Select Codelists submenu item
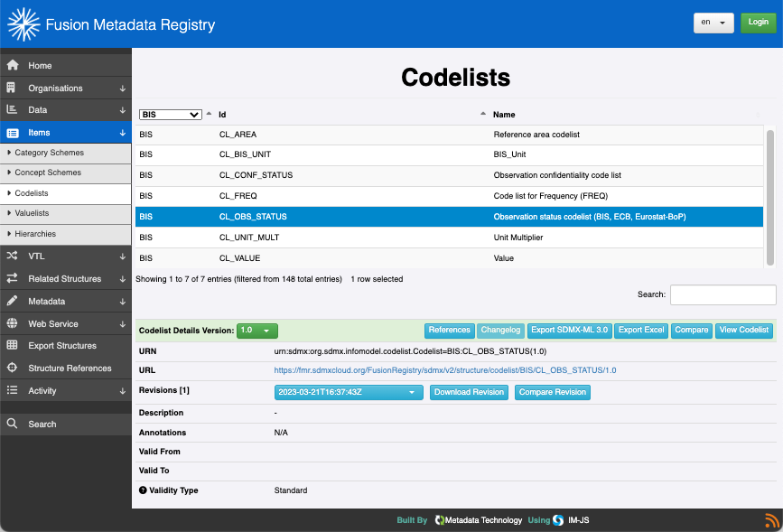 (65, 193)
